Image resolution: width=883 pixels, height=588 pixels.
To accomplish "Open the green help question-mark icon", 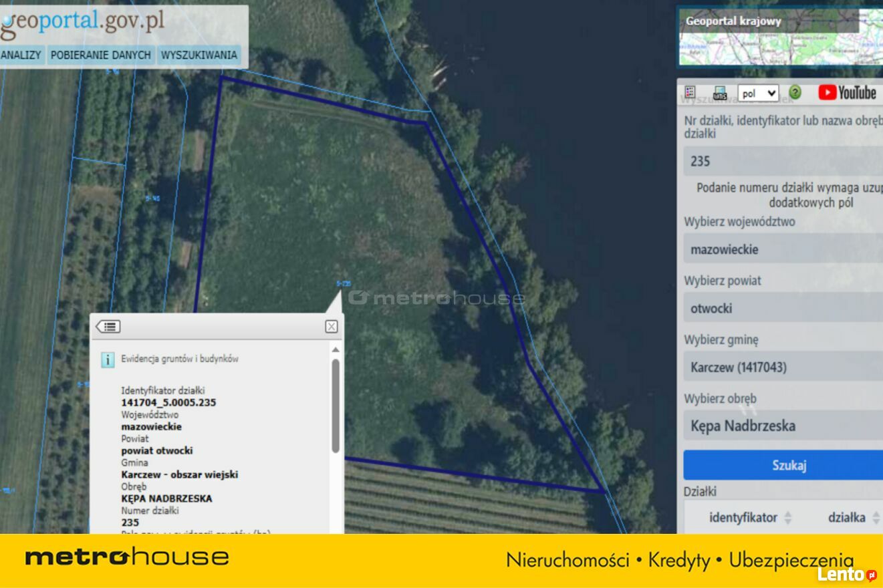I will [795, 93].
